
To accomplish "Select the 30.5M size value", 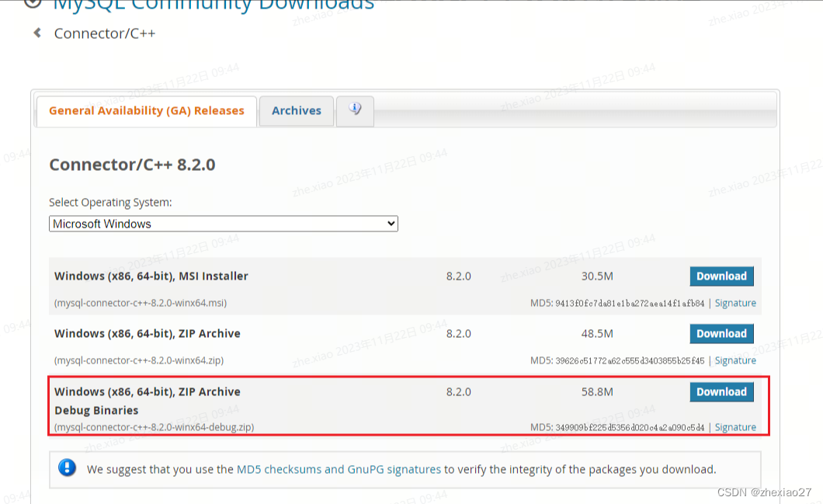I will pos(597,276).
